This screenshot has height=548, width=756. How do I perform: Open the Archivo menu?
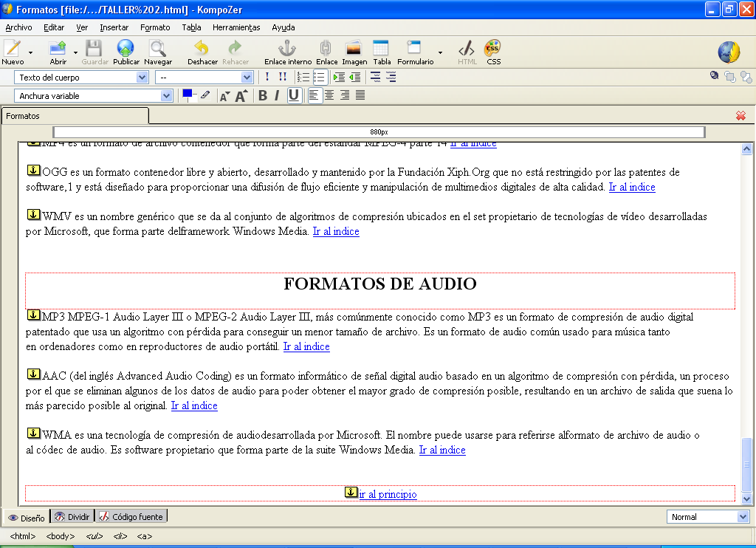point(18,27)
